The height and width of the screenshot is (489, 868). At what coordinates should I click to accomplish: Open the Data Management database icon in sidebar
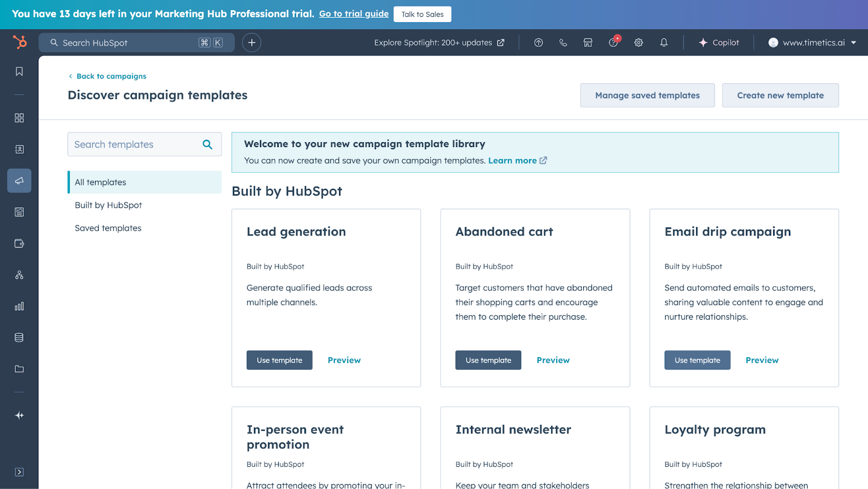pyautogui.click(x=19, y=337)
